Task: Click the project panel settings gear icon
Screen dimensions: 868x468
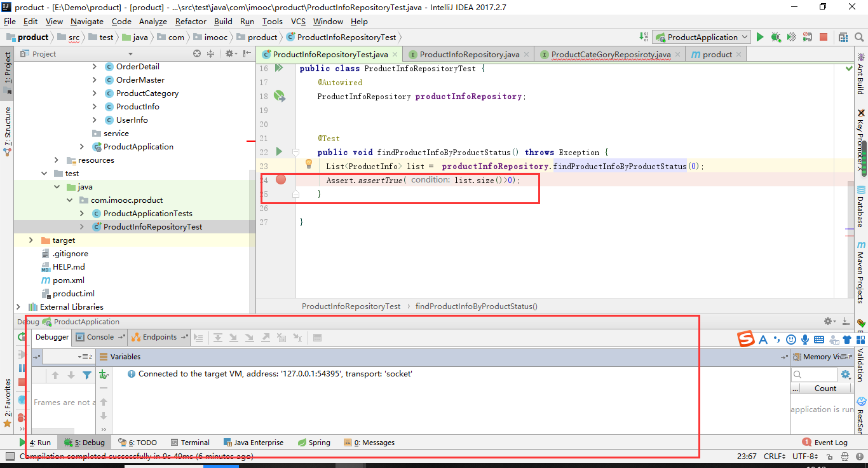Action: (x=229, y=54)
